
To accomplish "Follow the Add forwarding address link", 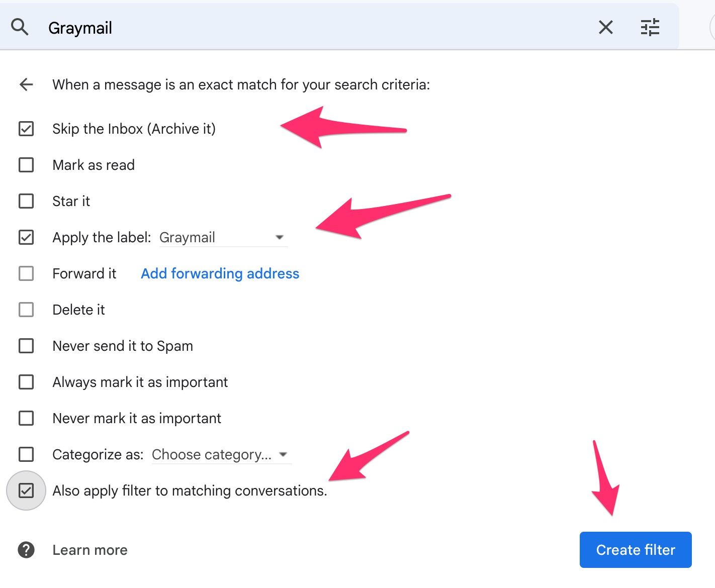I will 220,273.
